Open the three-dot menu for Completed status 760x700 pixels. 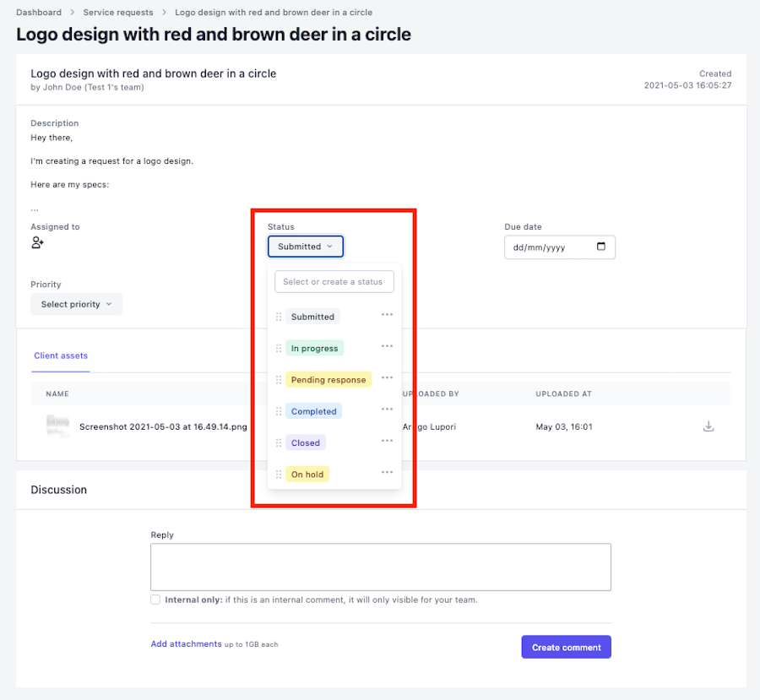[387, 410]
